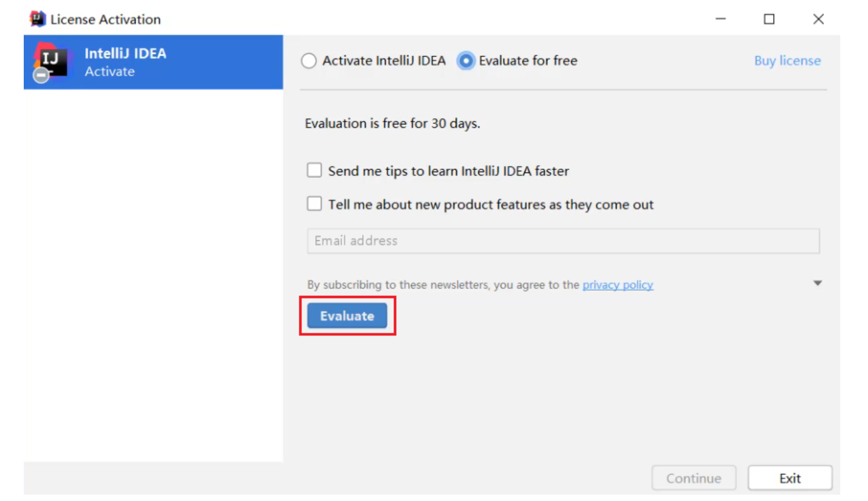868x501 pixels.
Task: Click the Activate status label under IntelliJ IDEA
Action: pos(109,72)
